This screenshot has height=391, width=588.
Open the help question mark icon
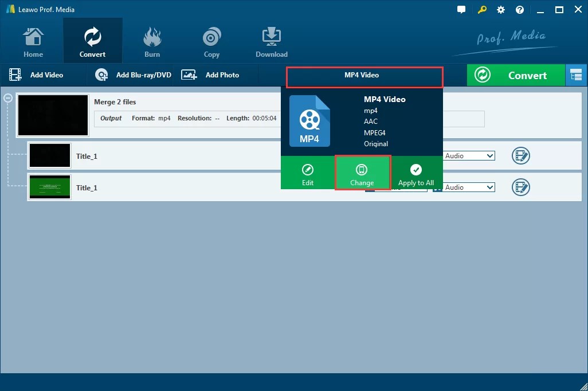click(x=520, y=10)
